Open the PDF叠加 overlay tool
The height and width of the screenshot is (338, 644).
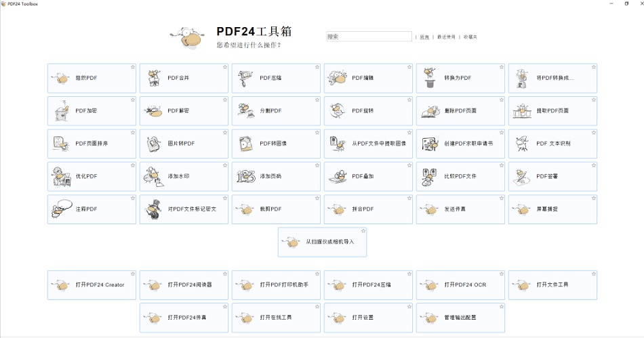pyautogui.click(x=368, y=176)
